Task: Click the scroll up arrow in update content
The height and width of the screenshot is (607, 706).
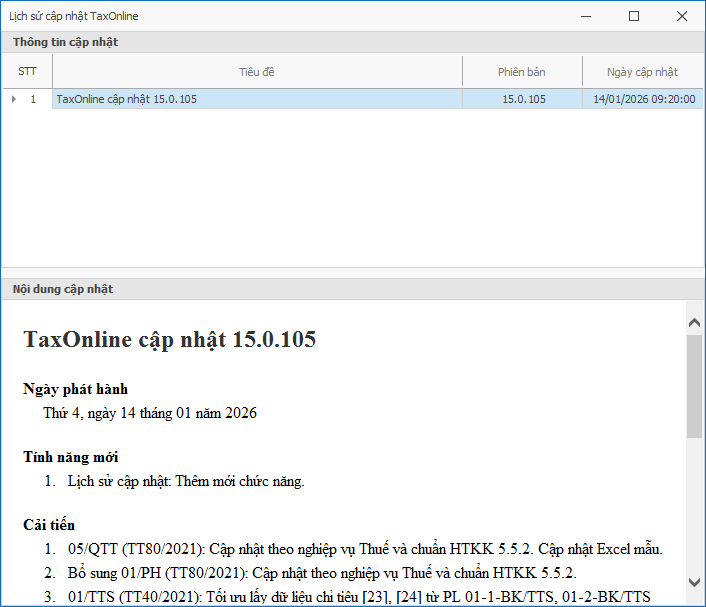Action: (x=694, y=322)
